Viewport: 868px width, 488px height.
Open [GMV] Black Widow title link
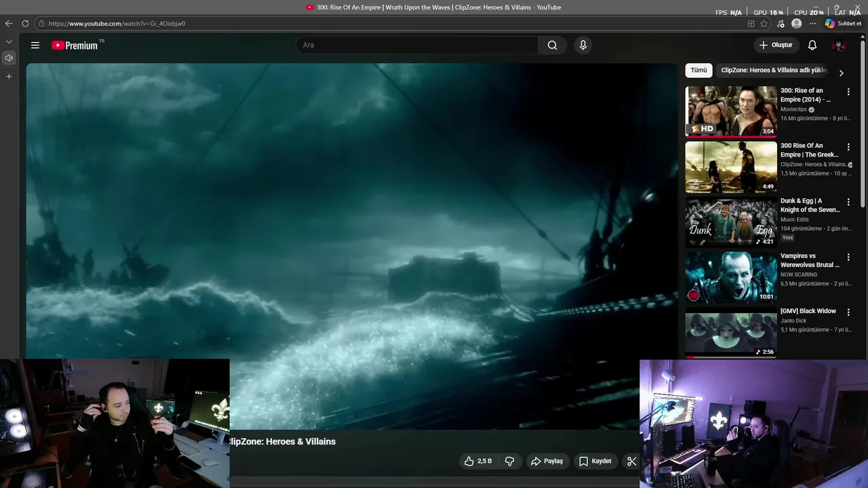coord(808,311)
